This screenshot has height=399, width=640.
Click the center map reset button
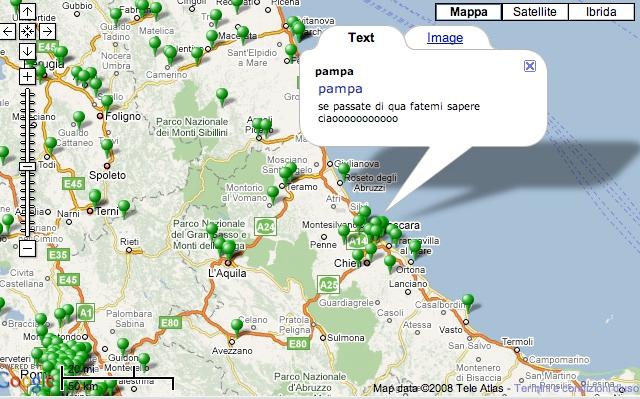[27, 31]
